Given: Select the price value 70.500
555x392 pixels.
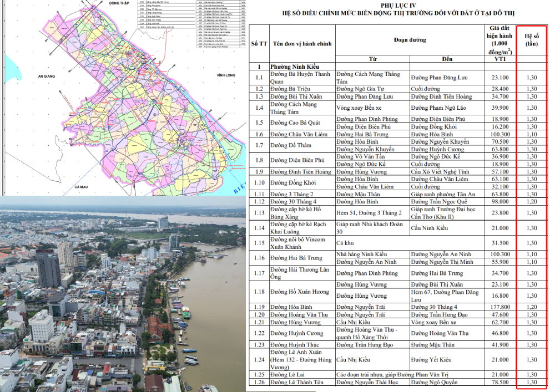Looking at the screenshot, I should pos(500,142).
